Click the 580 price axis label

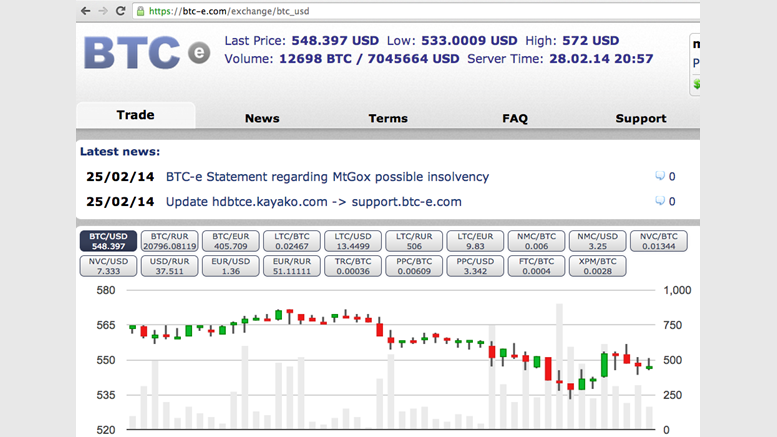106,290
